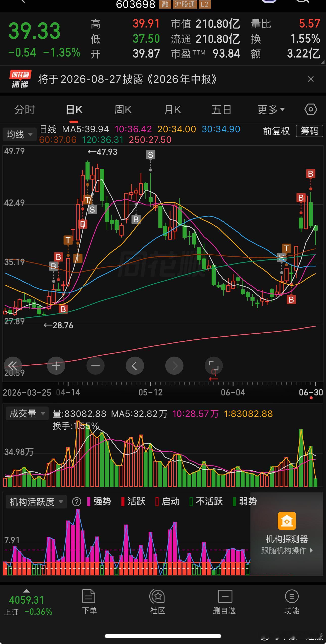Open 下单 order icon
The height and width of the screenshot is (644, 326).
point(89,596)
